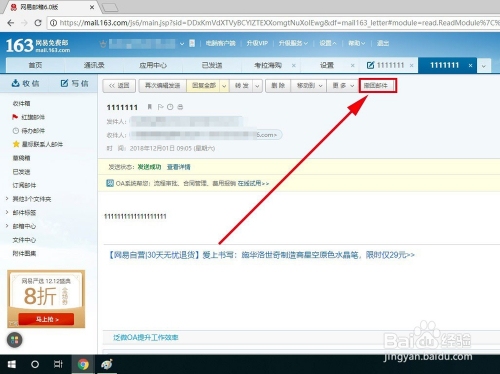Screen dimensions: 500x374
Task: Switch to the 首页 tab
Action: pyautogui.click(x=35, y=65)
